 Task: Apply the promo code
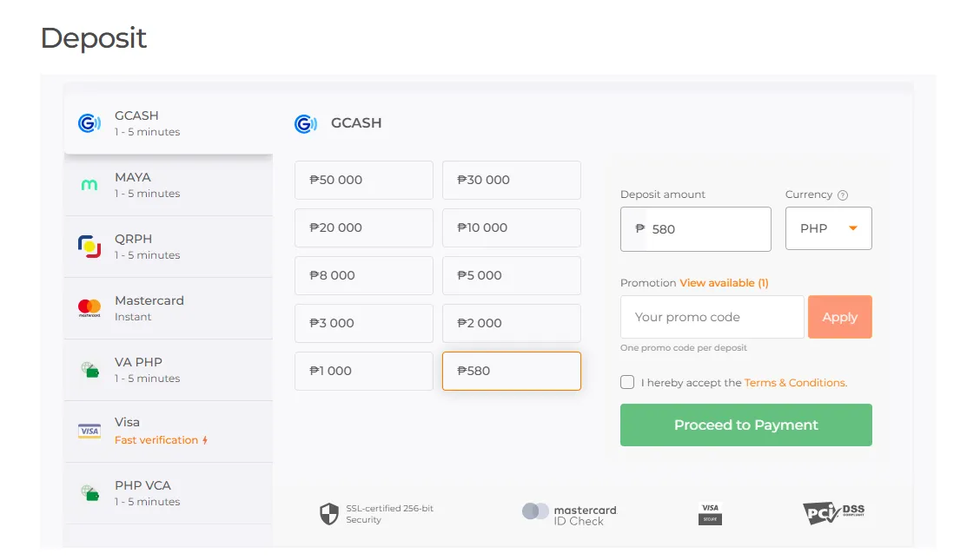(x=839, y=317)
